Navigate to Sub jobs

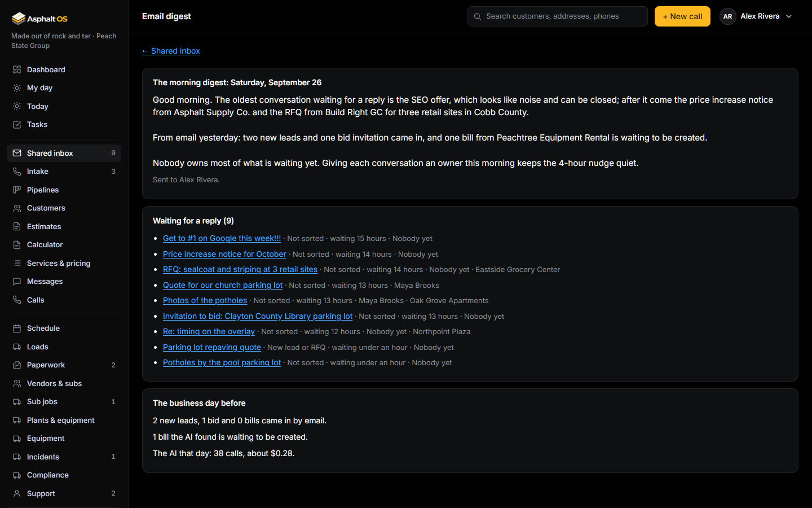64,402
